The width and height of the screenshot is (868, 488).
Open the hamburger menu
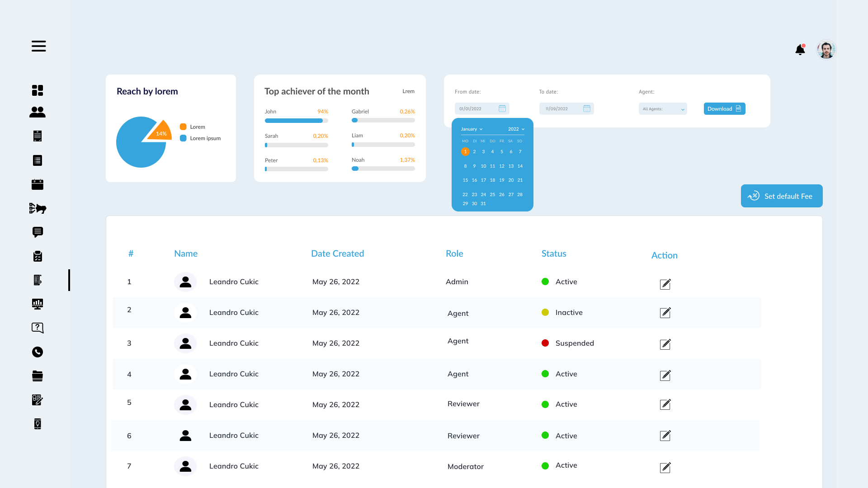click(38, 46)
